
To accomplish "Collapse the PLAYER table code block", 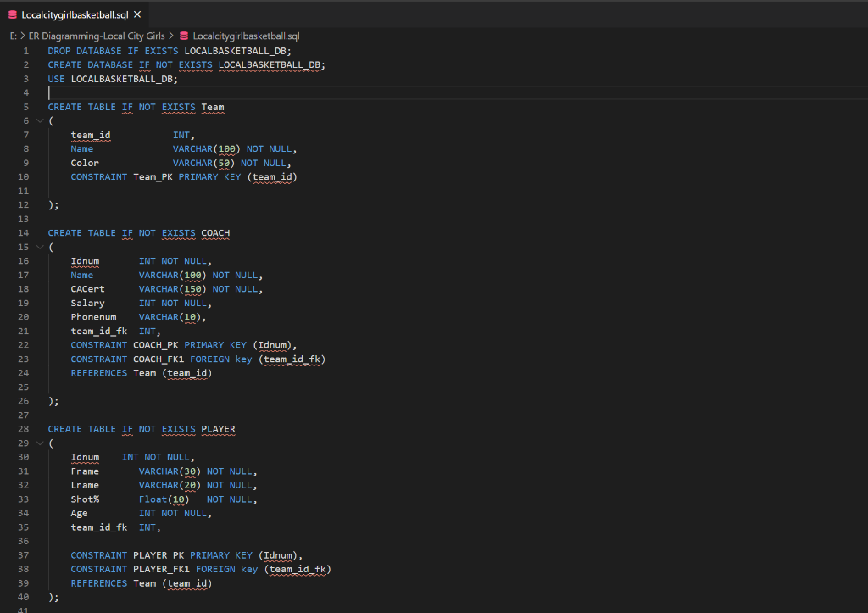I will pyautogui.click(x=39, y=443).
